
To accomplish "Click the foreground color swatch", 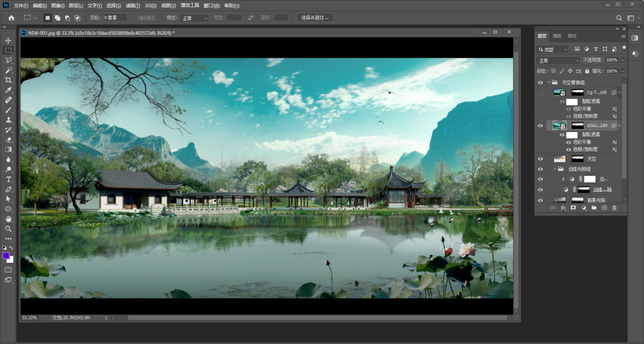I will point(6,256).
